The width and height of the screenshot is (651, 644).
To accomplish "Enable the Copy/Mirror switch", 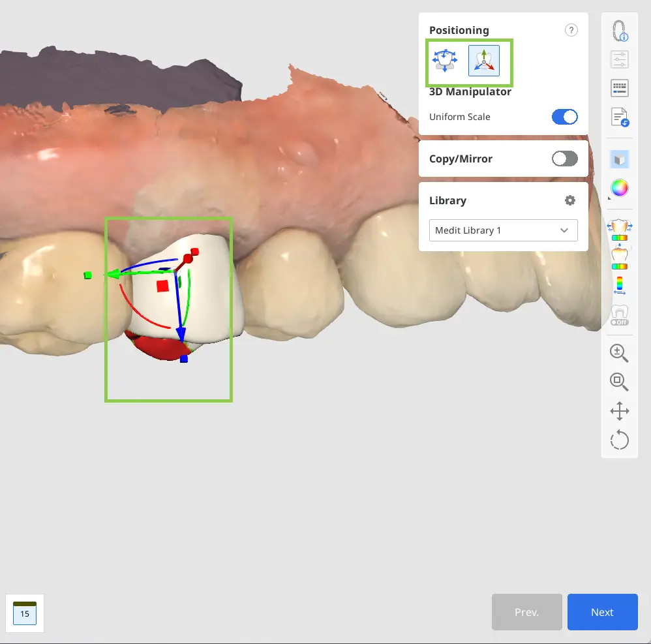I will coord(565,159).
